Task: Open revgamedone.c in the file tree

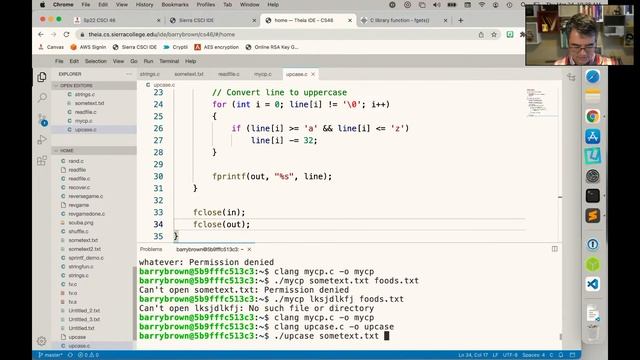Action: (86, 214)
